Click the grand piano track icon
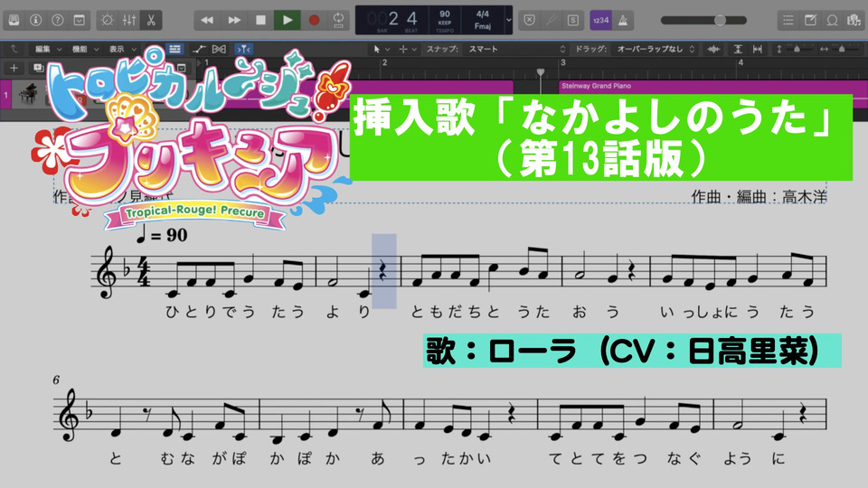The width and height of the screenshot is (868, 488). pyautogui.click(x=28, y=93)
